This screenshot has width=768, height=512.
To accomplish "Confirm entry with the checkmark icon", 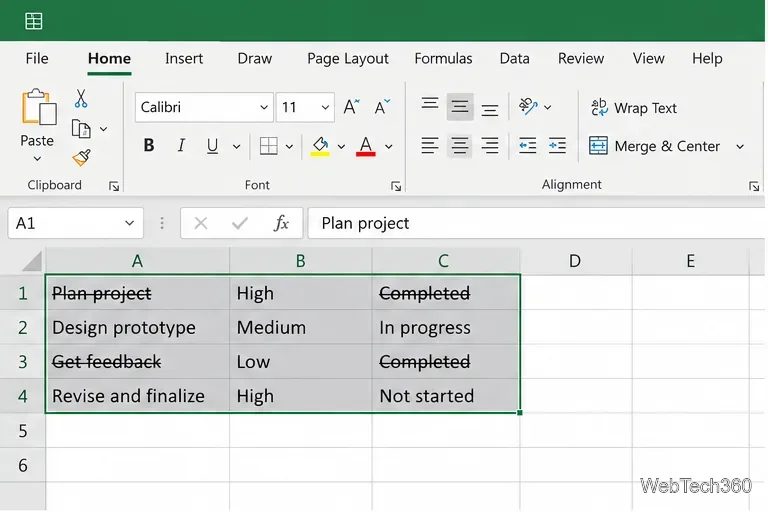I will 240,223.
